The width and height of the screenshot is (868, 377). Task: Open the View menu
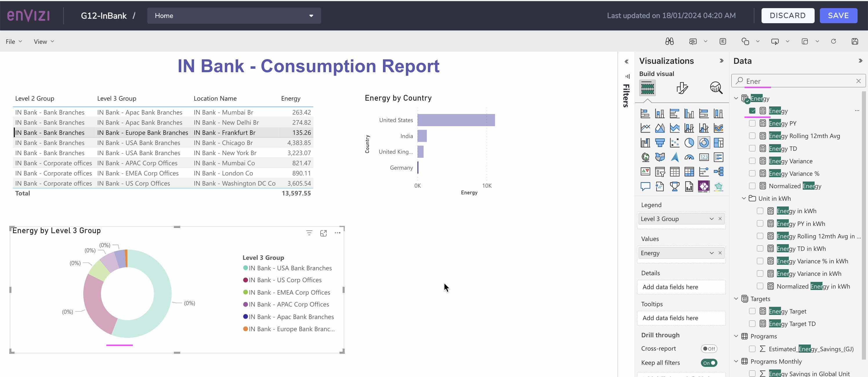(x=44, y=42)
